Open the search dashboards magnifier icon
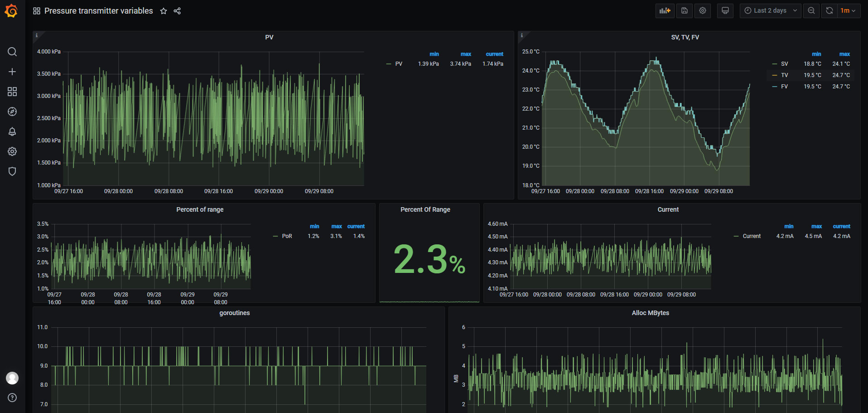Image resolution: width=868 pixels, height=413 pixels. point(12,52)
